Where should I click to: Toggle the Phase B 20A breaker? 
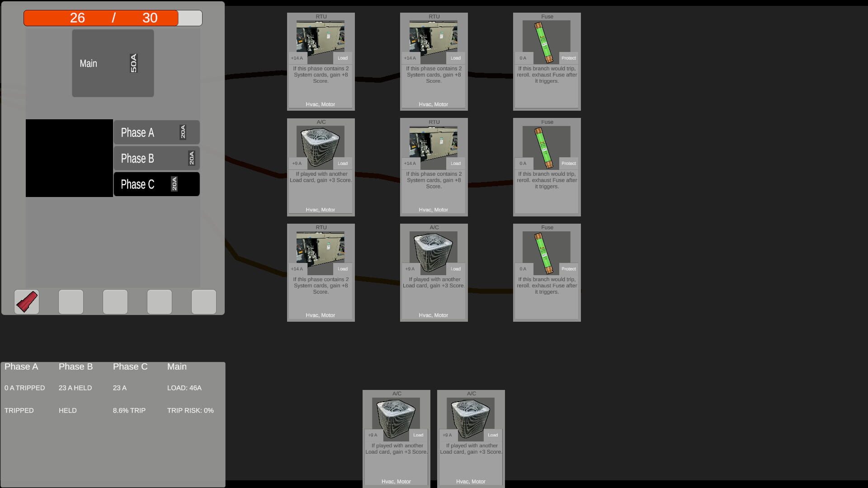(156, 158)
